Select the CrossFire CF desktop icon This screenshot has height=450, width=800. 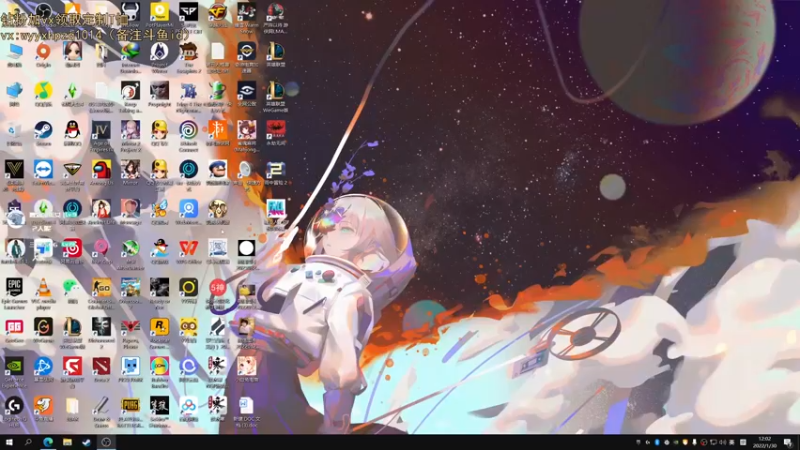[217, 12]
